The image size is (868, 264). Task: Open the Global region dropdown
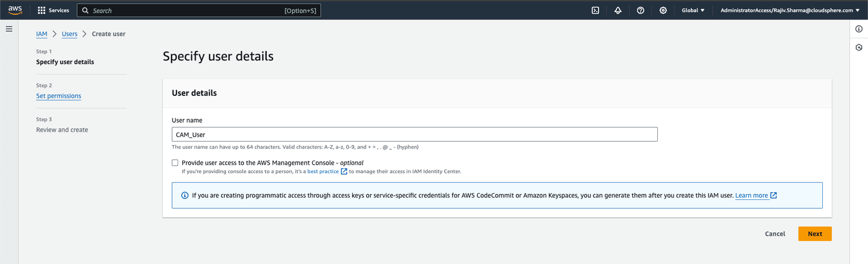[x=693, y=10]
